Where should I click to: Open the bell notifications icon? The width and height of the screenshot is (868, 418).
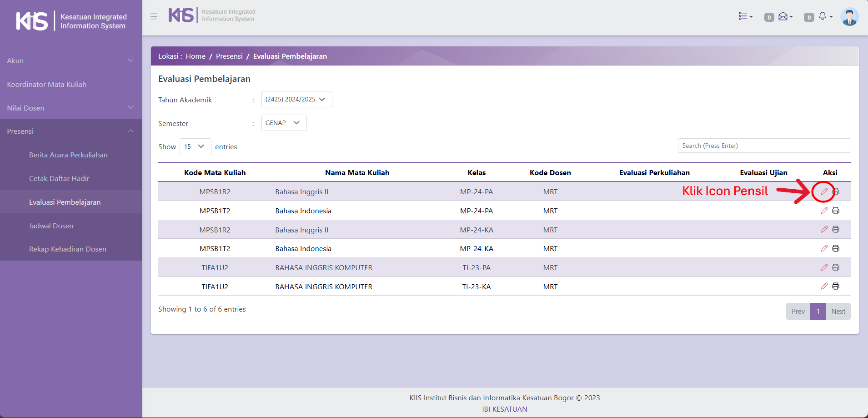pyautogui.click(x=824, y=17)
